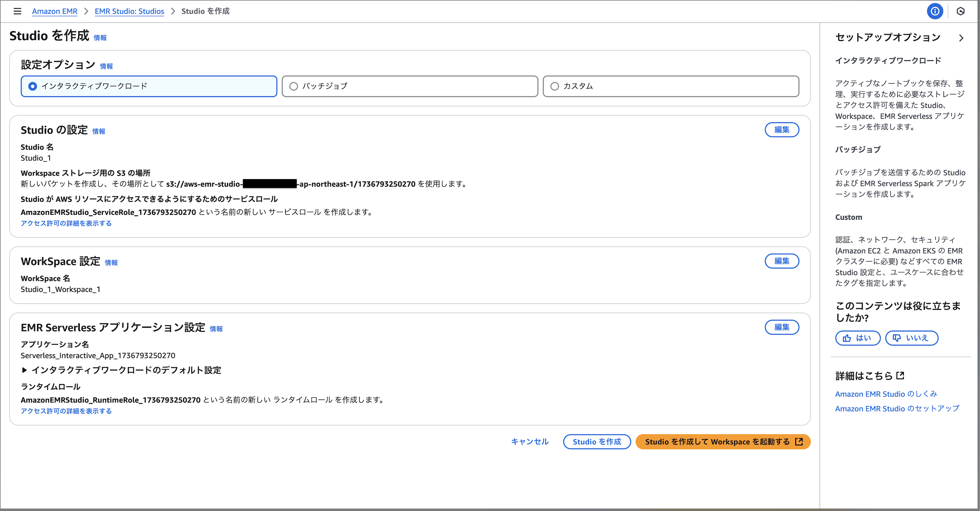This screenshot has width=980, height=511.
Task: Click the AmazonEMRStudio_ServiceRole_1736793250270 text
Action: tap(108, 212)
